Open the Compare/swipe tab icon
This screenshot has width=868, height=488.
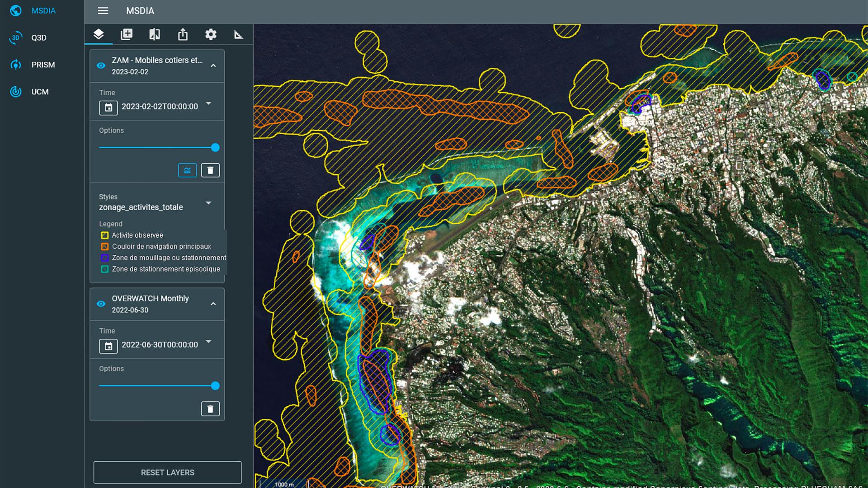(x=155, y=34)
